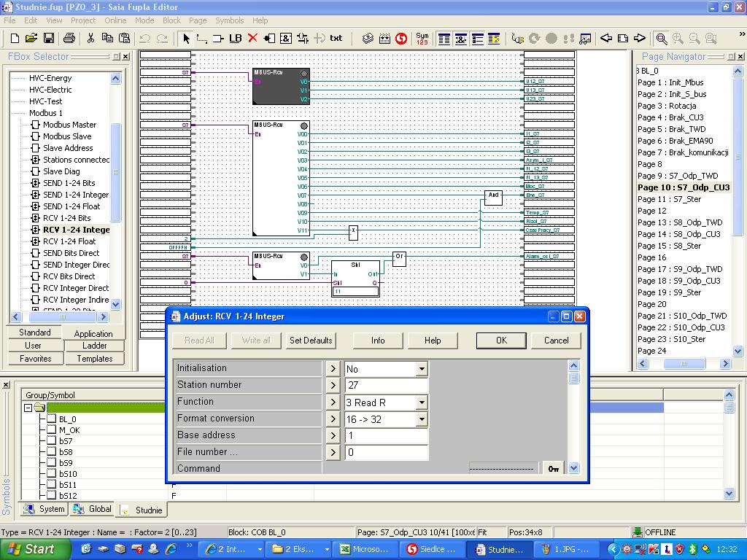Tick the checkbox next to BL_0

[x=52, y=419]
